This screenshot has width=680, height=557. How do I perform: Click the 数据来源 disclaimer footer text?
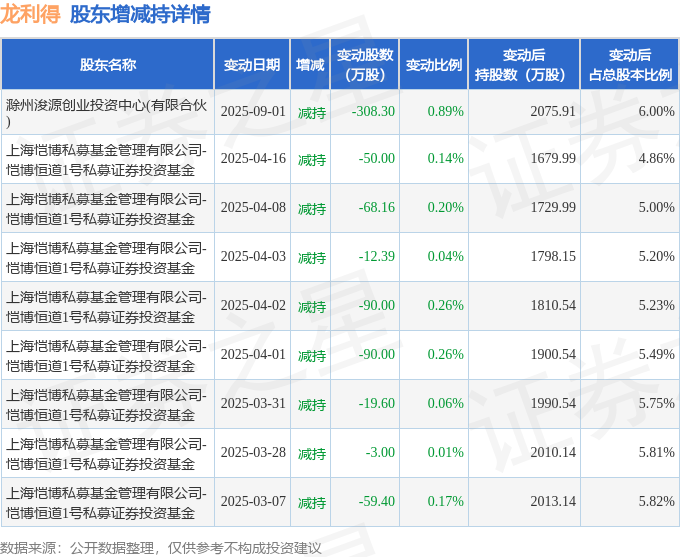pos(160,548)
